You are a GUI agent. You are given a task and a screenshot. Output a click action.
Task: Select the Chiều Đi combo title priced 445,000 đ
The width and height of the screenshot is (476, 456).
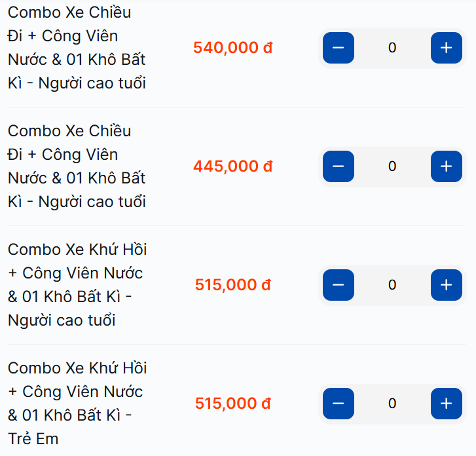77,166
